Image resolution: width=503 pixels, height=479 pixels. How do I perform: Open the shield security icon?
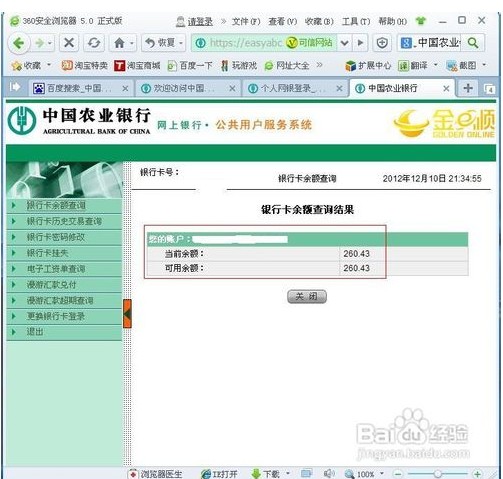(x=382, y=43)
